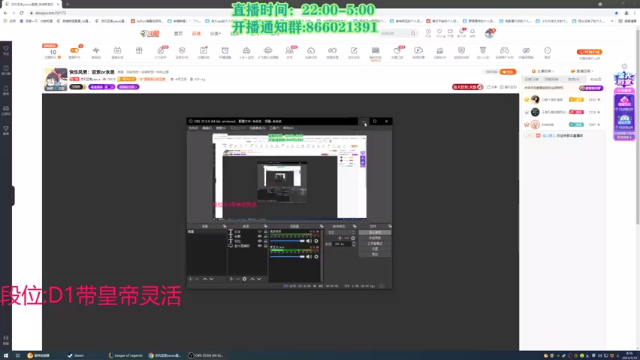The width and height of the screenshot is (640, 360).
Task: Click the heart icon in Douyu left sidebar
Action: 6,49
